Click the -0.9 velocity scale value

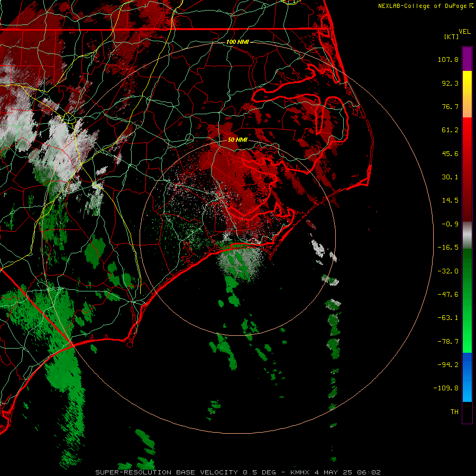coord(450,224)
